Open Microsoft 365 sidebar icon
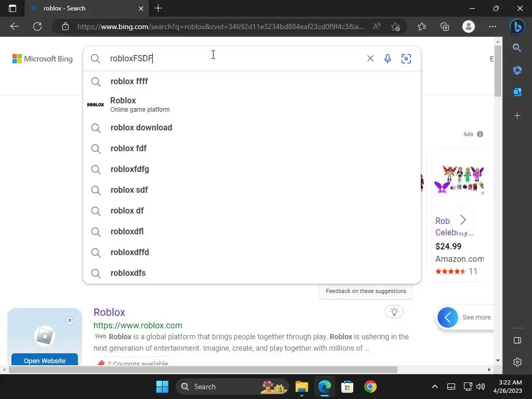532x399 pixels. pyautogui.click(x=517, y=70)
